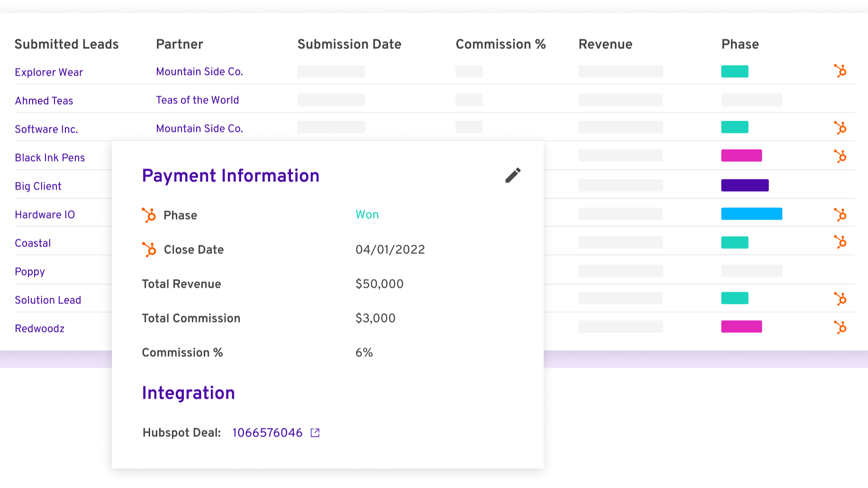Open the Black Ink Pens lead
Image resolution: width=868 pixels, height=488 pixels.
(50, 158)
